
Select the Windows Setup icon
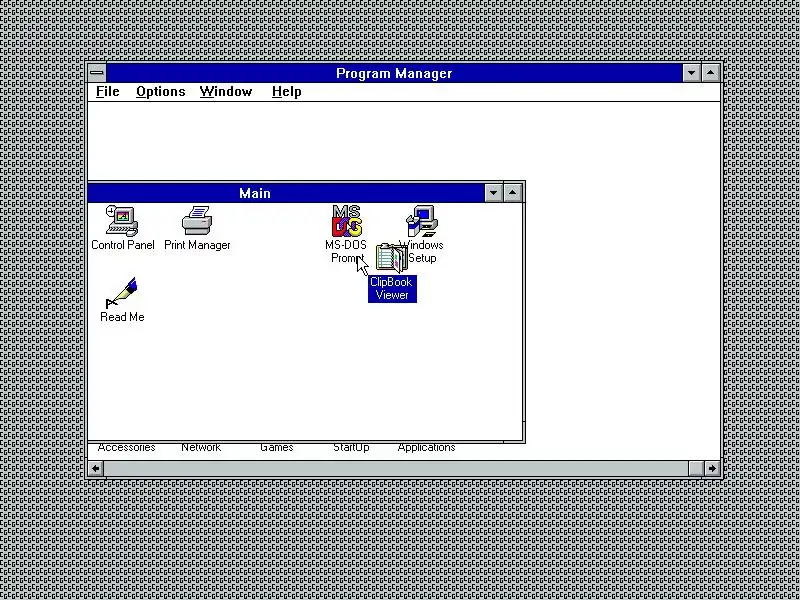pos(422,220)
